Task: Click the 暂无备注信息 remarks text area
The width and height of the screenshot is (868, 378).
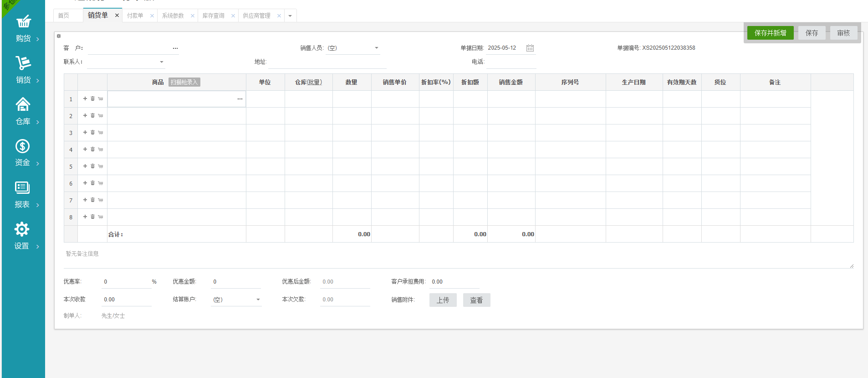Action: (x=459, y=258)
